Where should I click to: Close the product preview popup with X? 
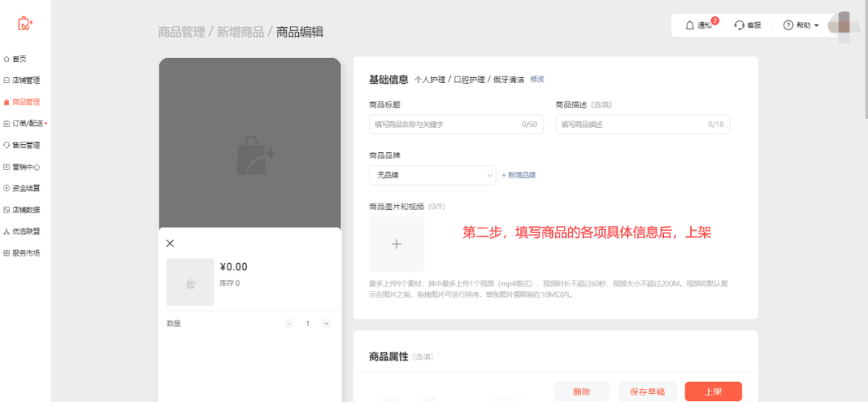point(170,243)
